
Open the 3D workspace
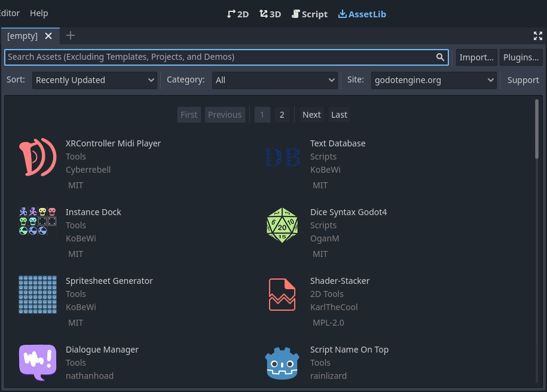click(270, 14)
